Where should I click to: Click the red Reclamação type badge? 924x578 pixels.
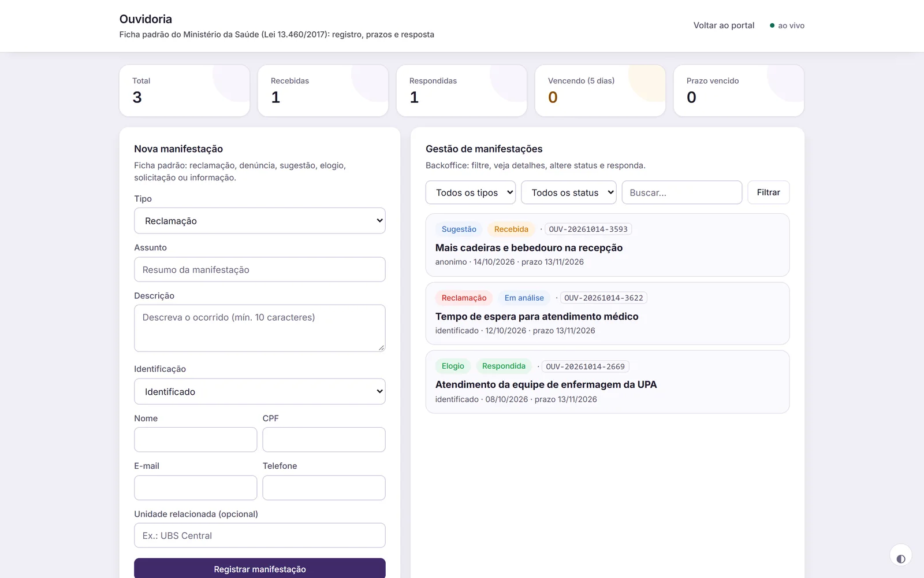464,298
